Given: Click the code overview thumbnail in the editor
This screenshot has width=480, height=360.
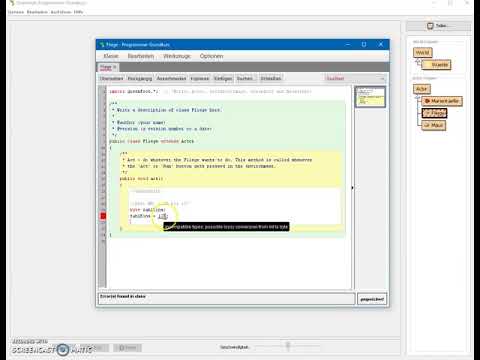Looking at the screenshot, I should point(370,97).
